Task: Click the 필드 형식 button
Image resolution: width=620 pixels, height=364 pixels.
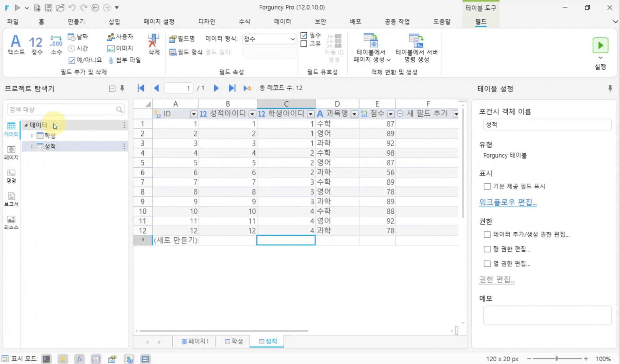Action: 186,52
